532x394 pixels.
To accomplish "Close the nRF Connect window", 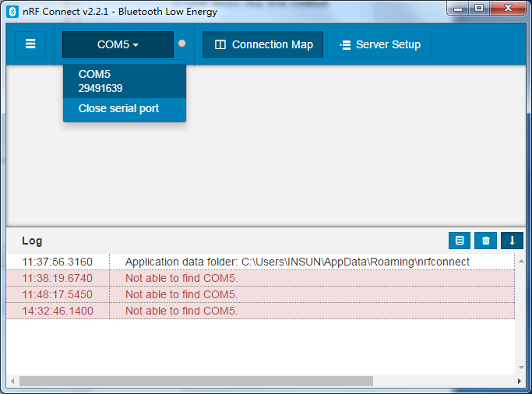I will [508, 9].
